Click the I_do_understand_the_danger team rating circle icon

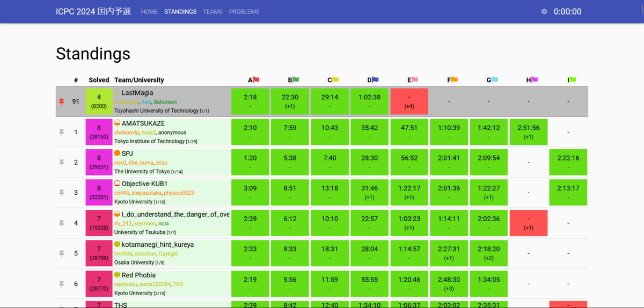coord(118,214)
